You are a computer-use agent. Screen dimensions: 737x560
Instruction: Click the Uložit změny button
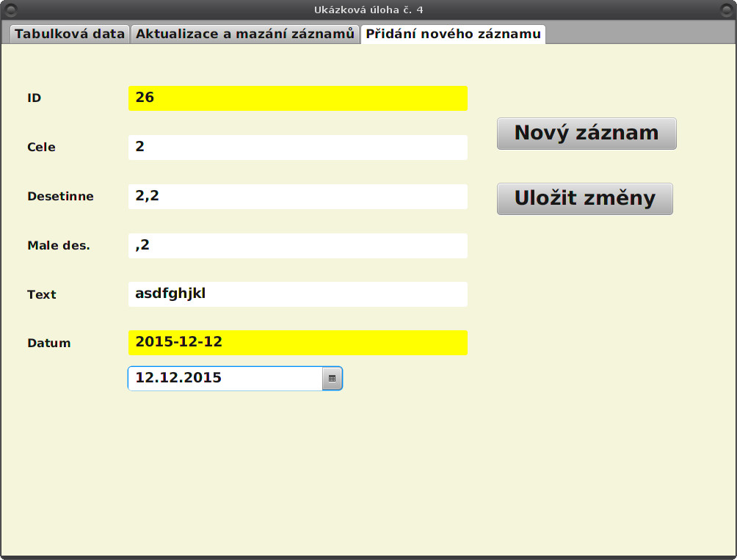click(585, 198)
